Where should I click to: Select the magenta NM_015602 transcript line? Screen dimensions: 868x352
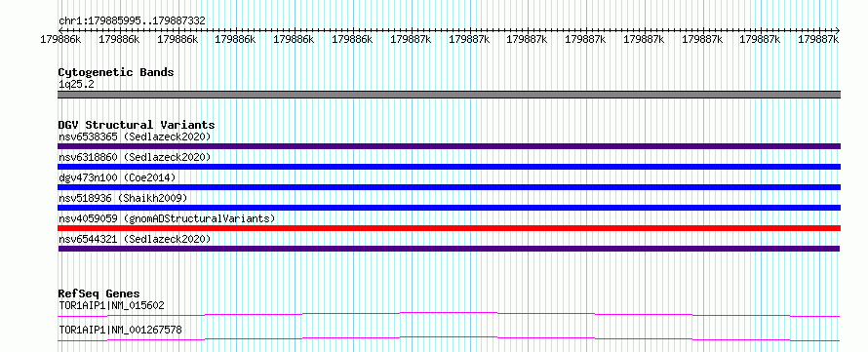point(449,314)
